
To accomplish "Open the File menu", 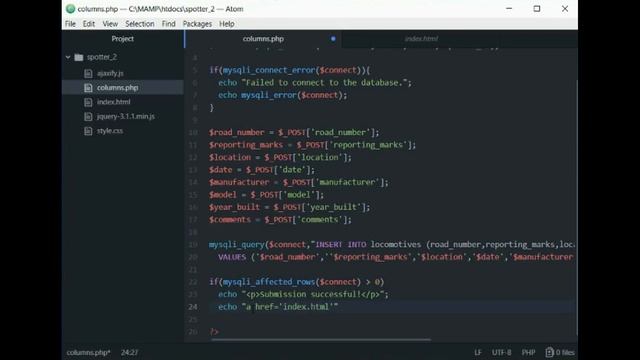I will 70,24.
